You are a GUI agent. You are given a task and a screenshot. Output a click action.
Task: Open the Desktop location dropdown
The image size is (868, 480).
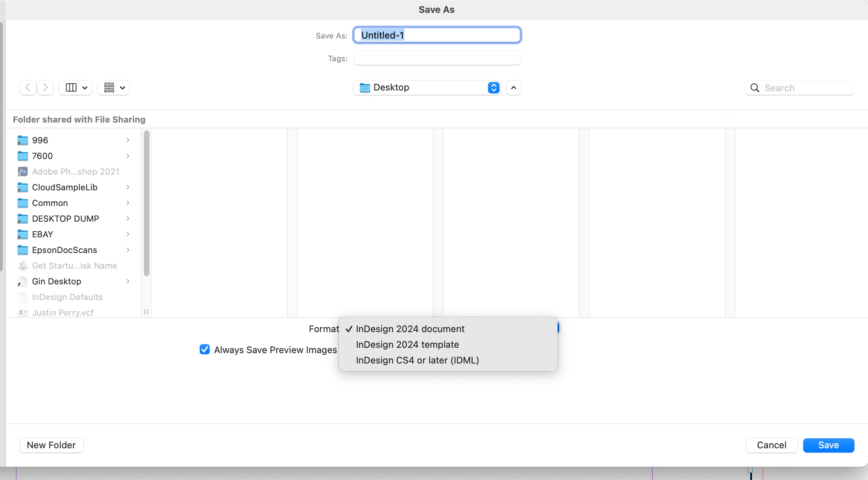(427, 88)
